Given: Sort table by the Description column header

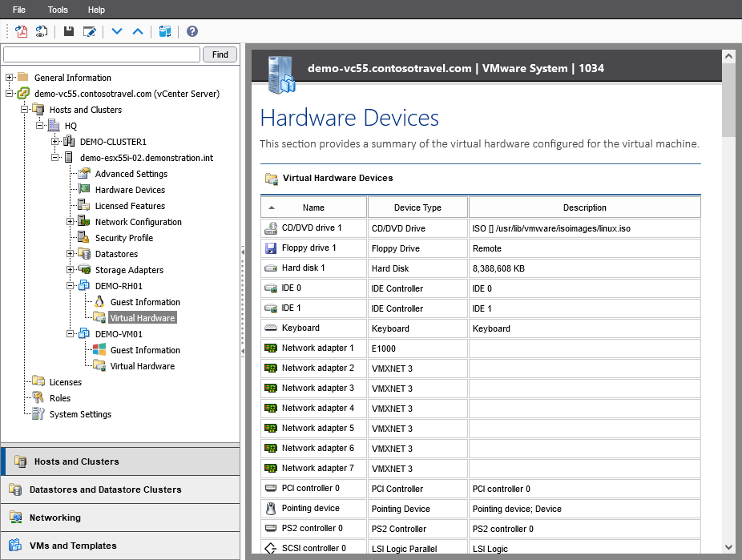Looking at the screenshot, I should pos(584,207).
